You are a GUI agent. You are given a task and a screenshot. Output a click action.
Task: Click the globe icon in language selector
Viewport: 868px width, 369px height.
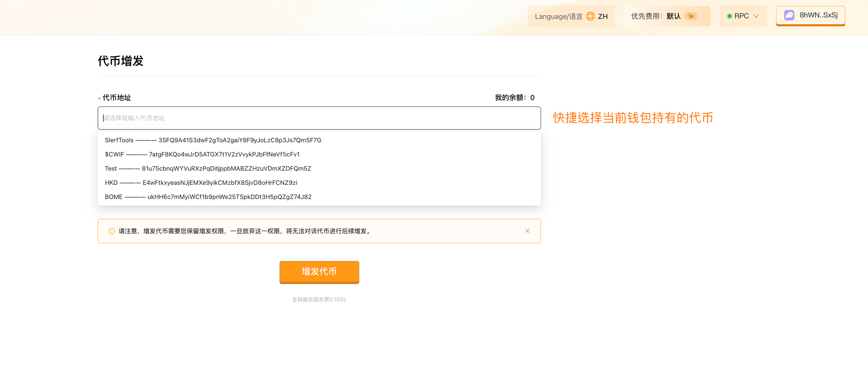(x=590, y=16)
